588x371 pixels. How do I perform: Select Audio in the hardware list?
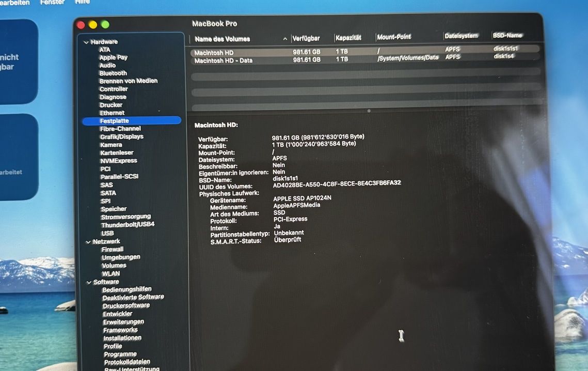click(107, 65)
